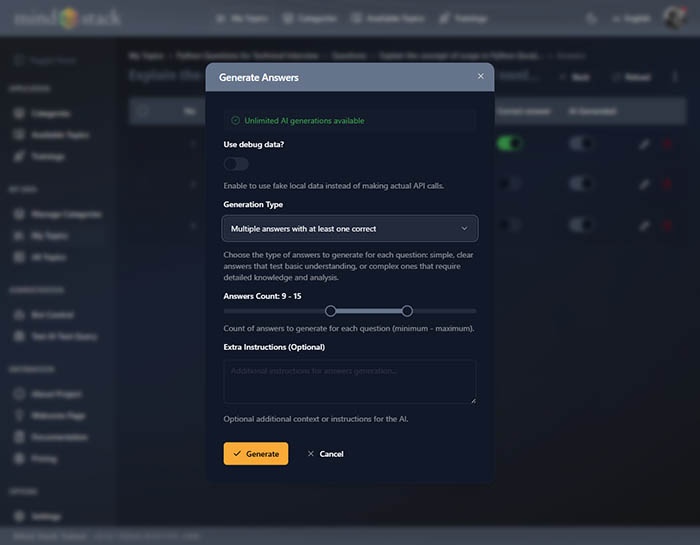Click the 'Unlimited AI generations available' notice text
The width and height of the screenshot is (700, 545).
[304, 121]
